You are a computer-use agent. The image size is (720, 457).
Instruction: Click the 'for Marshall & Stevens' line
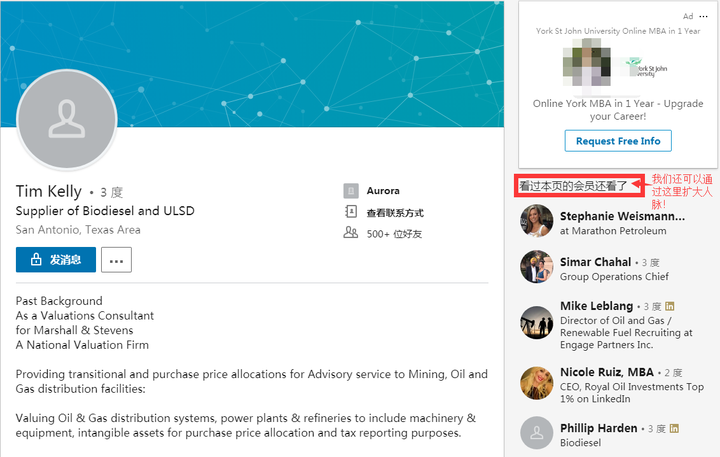[x=74, y=330]
